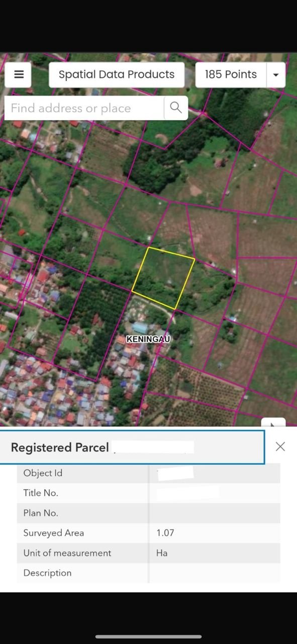Open the hamburger menu
The image size is (297, 644).
[19, 74]
